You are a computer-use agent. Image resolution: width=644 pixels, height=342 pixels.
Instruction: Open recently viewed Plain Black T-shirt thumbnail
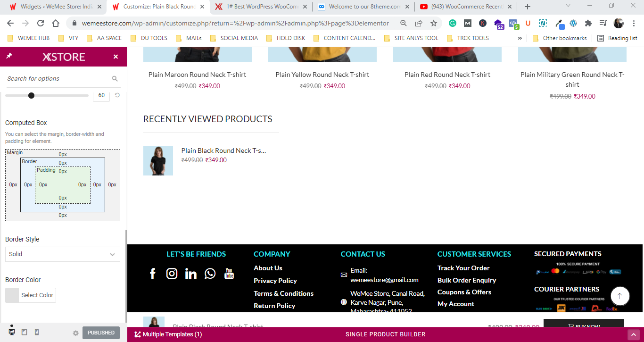point(158,161)
